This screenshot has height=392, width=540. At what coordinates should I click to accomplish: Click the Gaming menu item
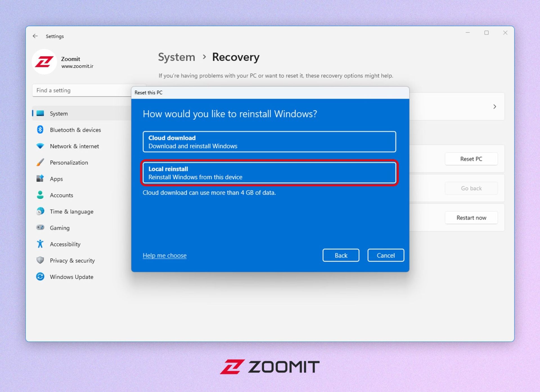click(59, 228)
